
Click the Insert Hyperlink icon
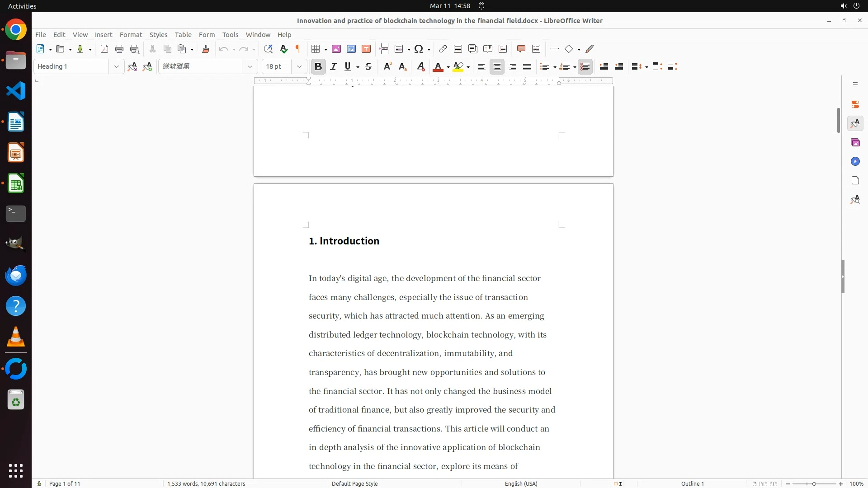coord(443,49)
